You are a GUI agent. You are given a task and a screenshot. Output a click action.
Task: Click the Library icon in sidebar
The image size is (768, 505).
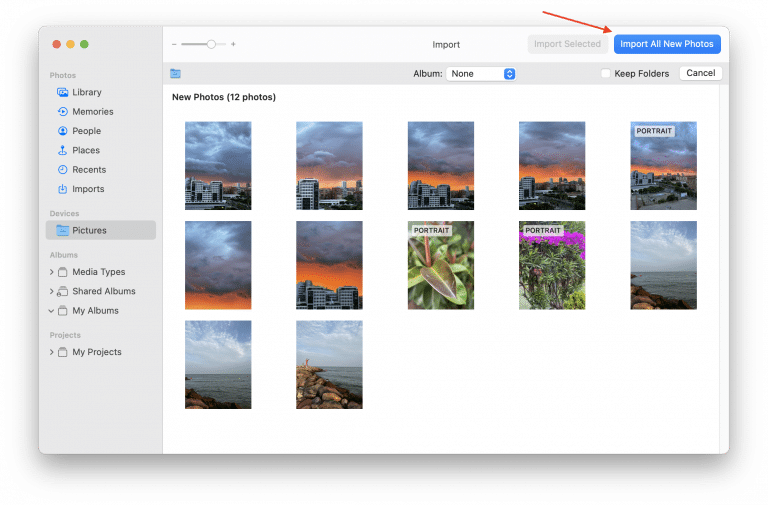[x=62, y=92]
